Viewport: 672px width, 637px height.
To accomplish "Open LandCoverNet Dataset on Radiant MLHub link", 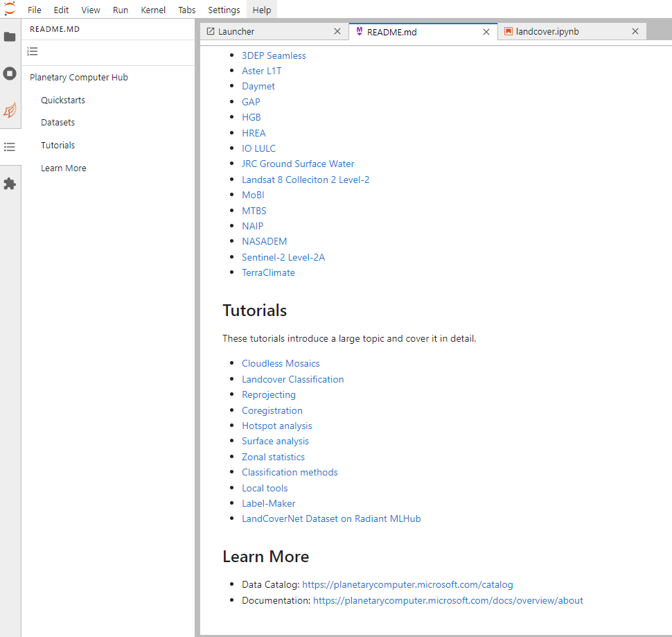I will point(331,518).
